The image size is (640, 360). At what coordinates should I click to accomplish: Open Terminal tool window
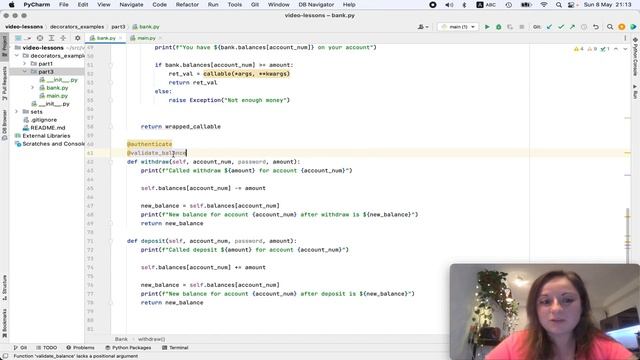(175, 348)
